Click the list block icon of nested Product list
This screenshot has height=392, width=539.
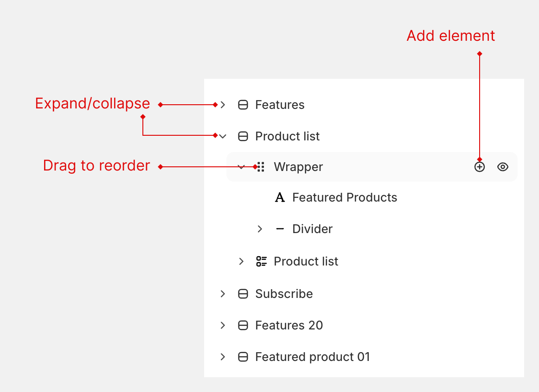coord(261,261)
